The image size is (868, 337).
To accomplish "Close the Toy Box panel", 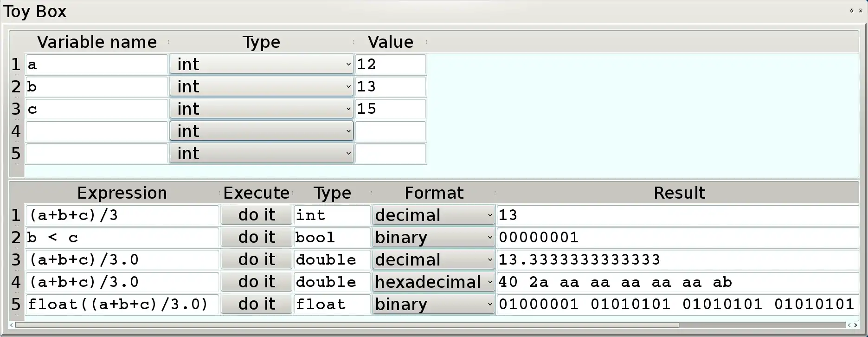I will (860, 11).
